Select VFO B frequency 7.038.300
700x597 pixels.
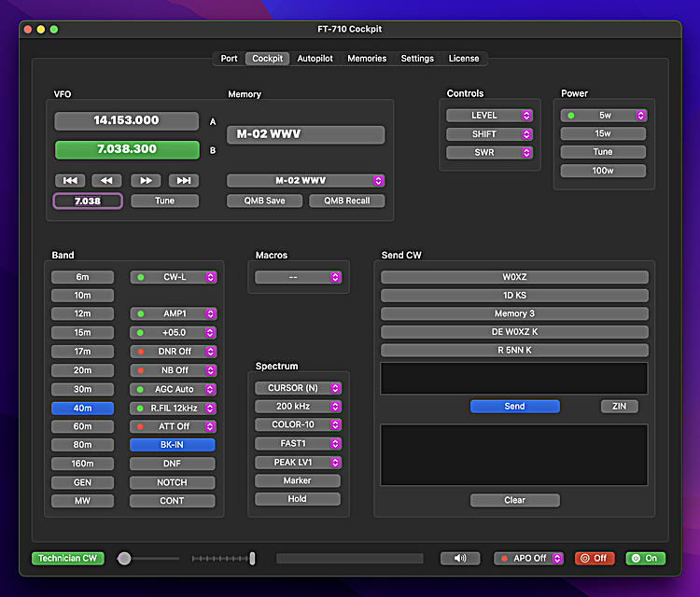click(127, 149)
